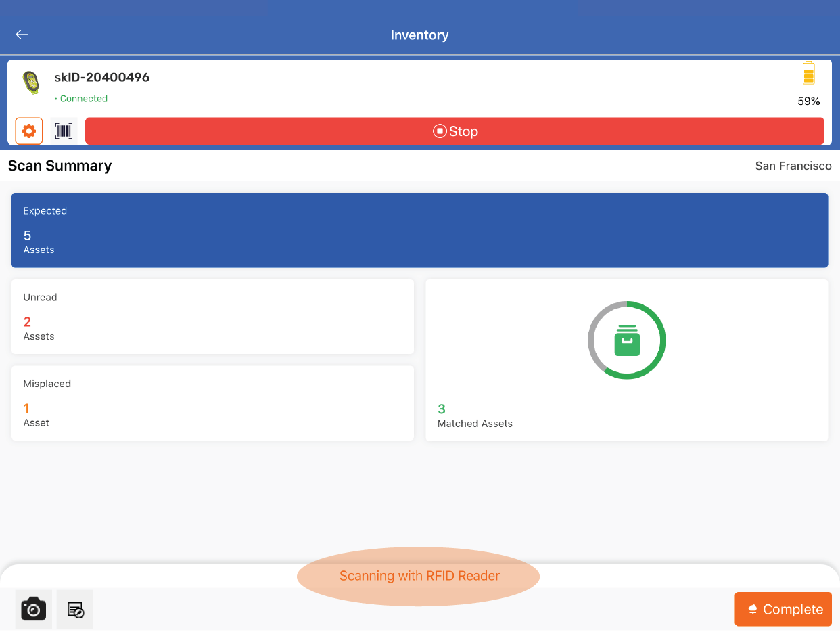Viewport: 840px width, 632px height.
Task: Select the San Francisco location label
Action: point(793,166)
